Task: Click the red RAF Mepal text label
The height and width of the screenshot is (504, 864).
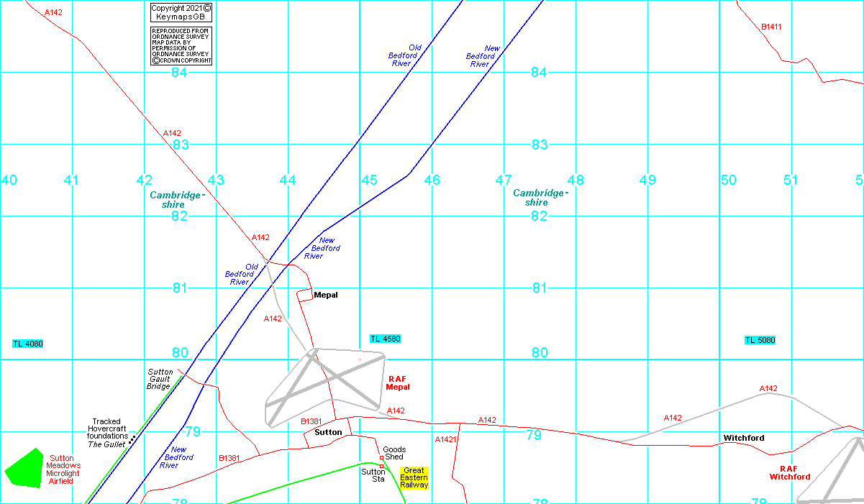Action: pos(398,382)
